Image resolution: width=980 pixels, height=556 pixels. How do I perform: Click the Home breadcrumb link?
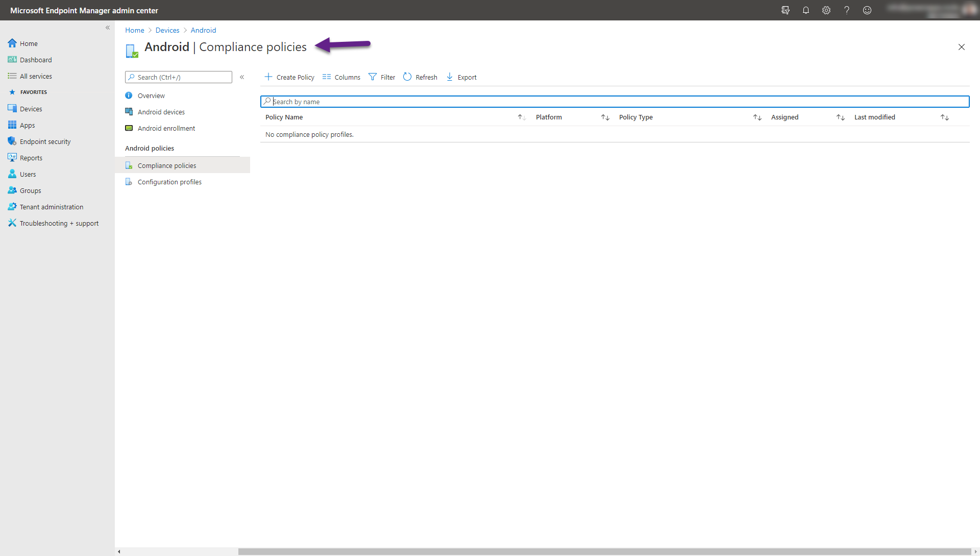click(135, 30)
